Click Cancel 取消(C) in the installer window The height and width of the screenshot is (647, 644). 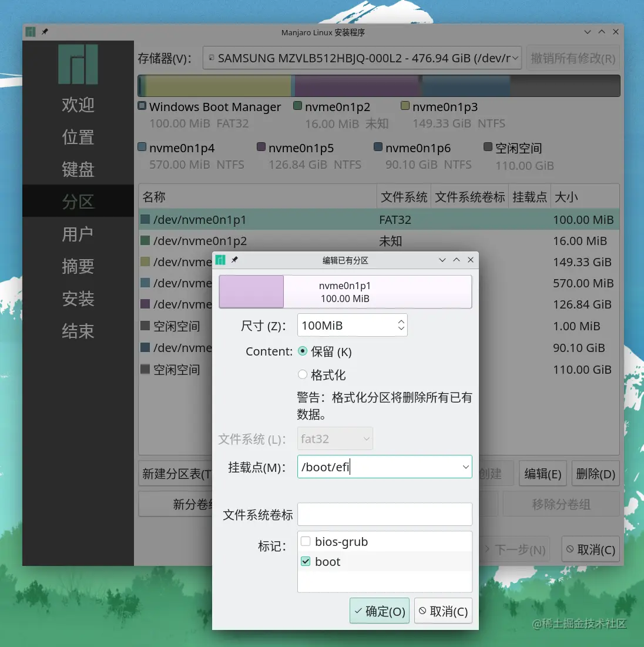591,549
